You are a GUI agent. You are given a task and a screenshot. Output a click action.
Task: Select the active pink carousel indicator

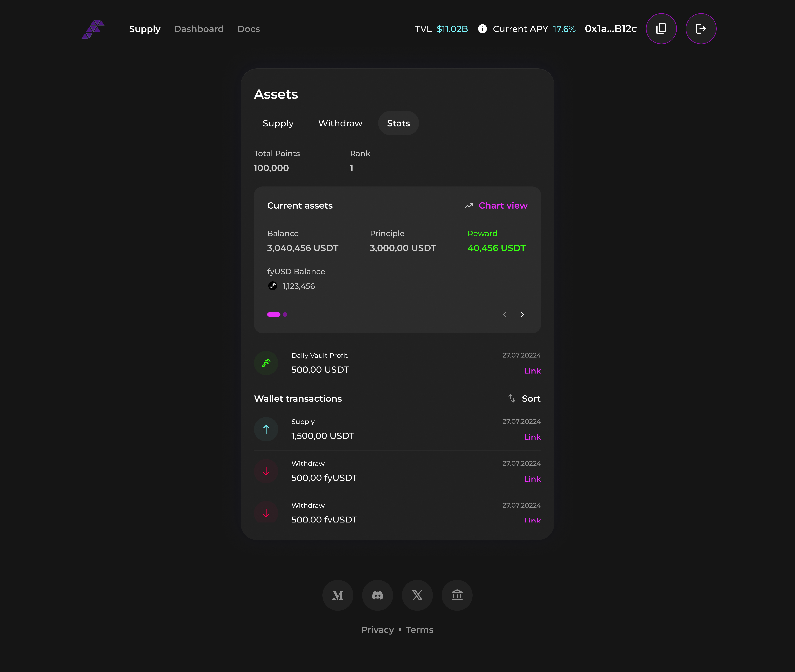[274, 314]
